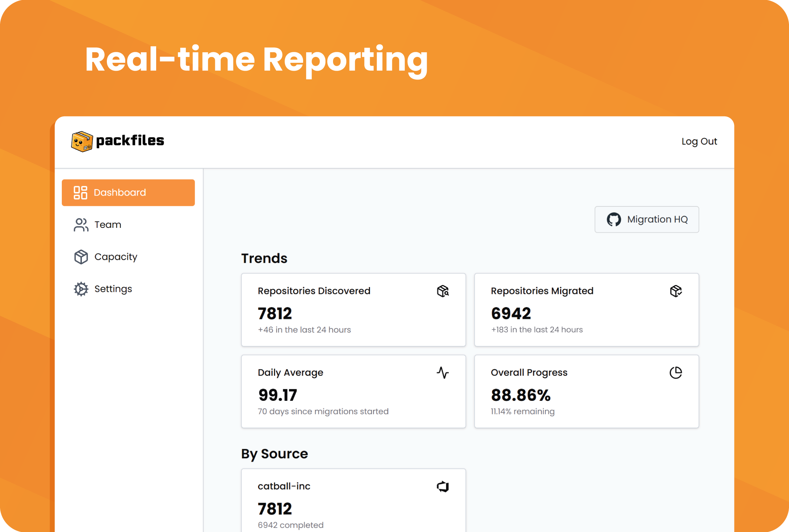Switch to the Team section
The width and height of the screenshot is (789, 532).
click(x=107, y=224)
